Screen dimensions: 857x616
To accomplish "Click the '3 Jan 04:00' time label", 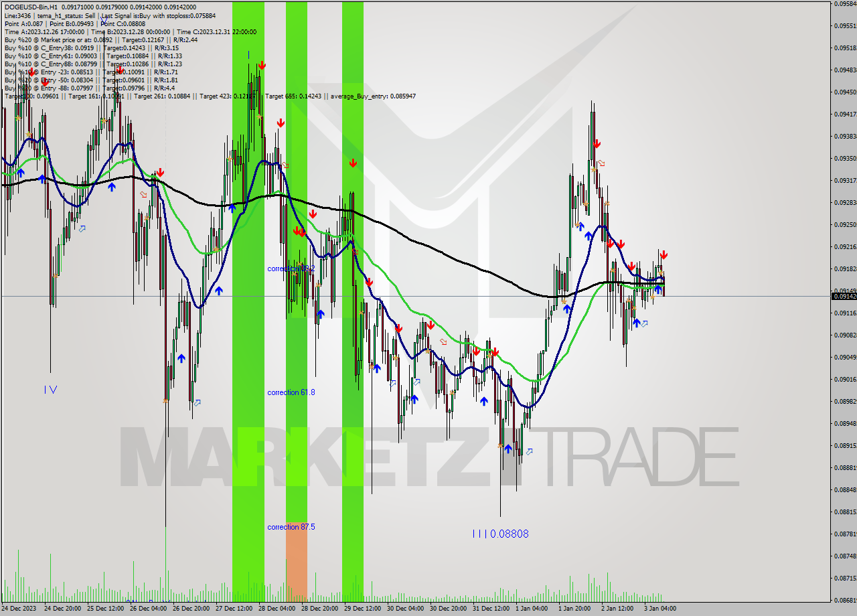I will (x=661, y=609).
